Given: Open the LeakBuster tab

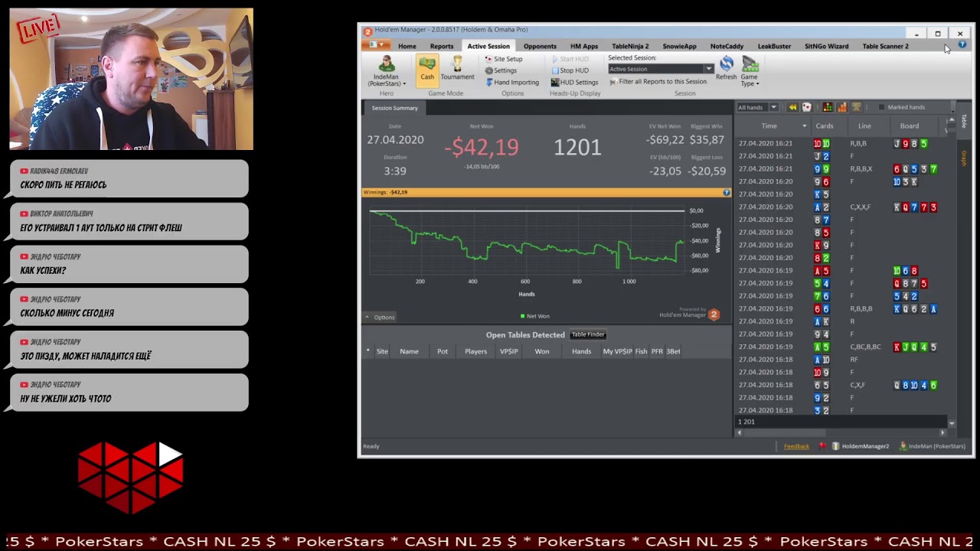Looking at the screenshot, I should pyautogui.click(x=774, y=46).
